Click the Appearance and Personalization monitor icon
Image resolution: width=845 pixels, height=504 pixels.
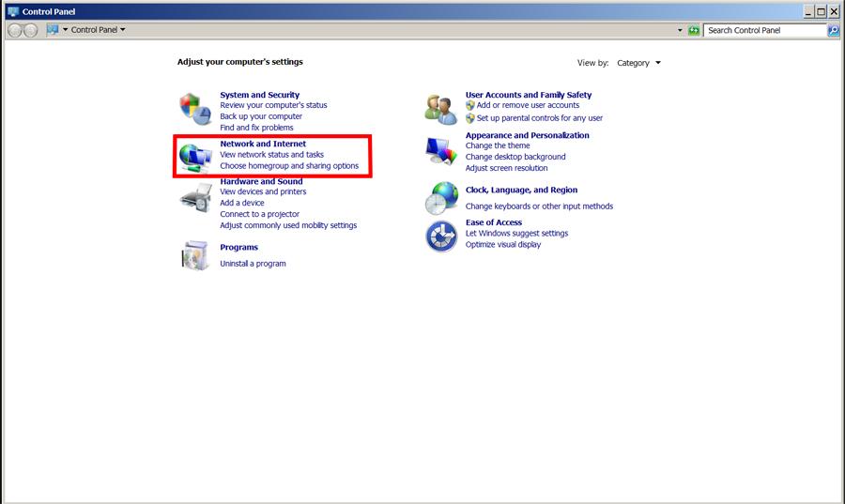(441, 151)
